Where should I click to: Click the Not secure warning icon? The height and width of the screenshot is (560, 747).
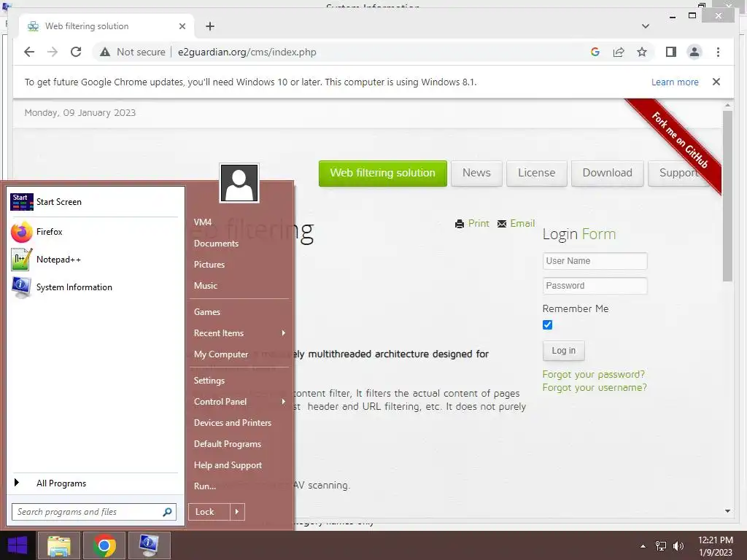pos(105,52)
